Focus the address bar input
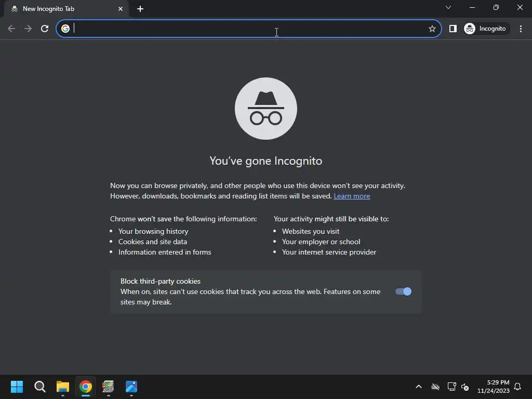The width and height of the screenshot is (532, 399). coord(249,29)
